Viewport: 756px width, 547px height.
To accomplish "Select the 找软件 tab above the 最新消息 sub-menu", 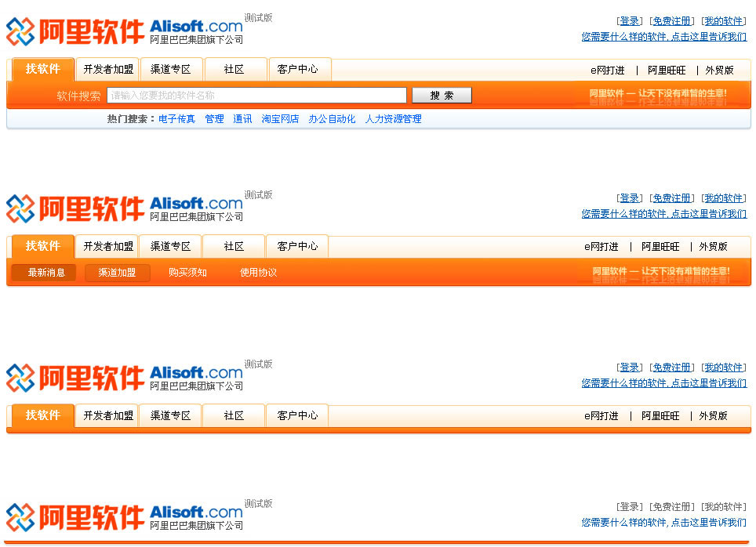I will (x=43, y=246).
